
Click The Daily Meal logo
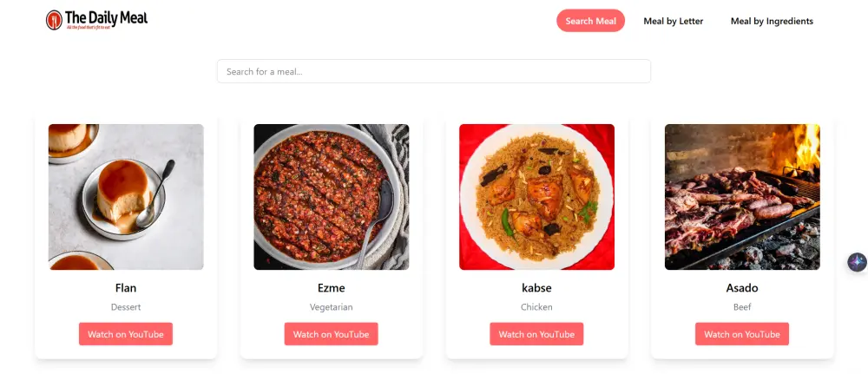pyautogui.click(x=96, y=20)
